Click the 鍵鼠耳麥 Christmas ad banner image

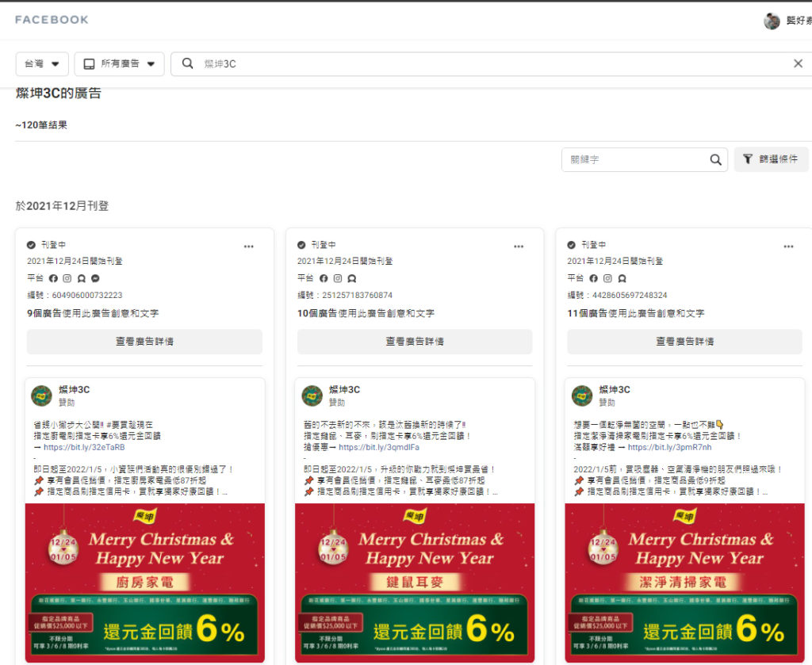415,583
